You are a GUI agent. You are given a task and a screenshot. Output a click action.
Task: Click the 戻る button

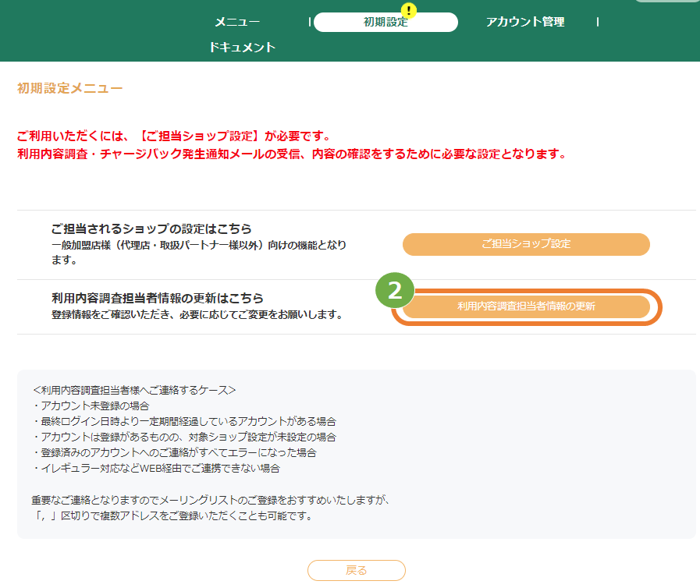[x=357, y=570]
